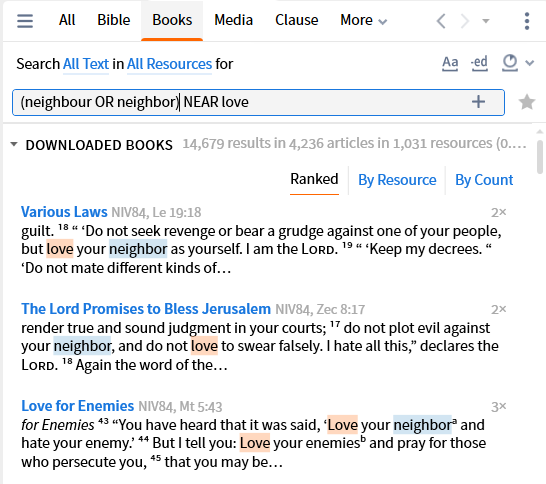Screen dimensions: 546x484
Task: Switch to the Bible search tab
Action: [114, 20]
